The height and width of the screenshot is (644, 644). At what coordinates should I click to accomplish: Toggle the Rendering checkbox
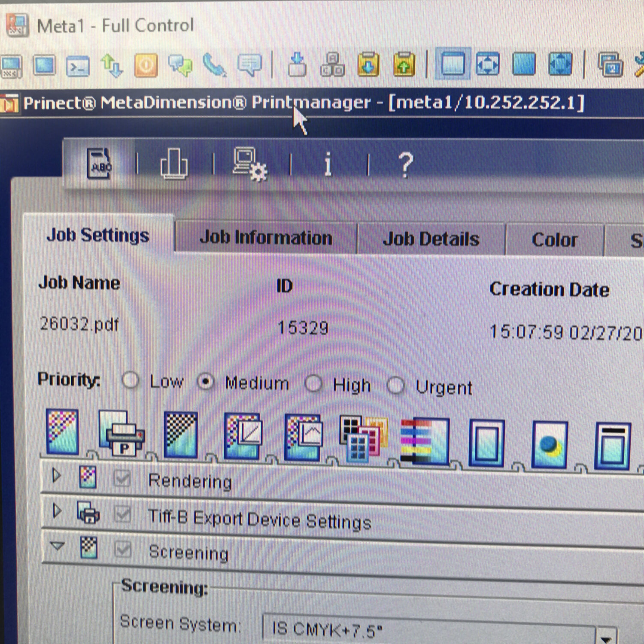122,478
